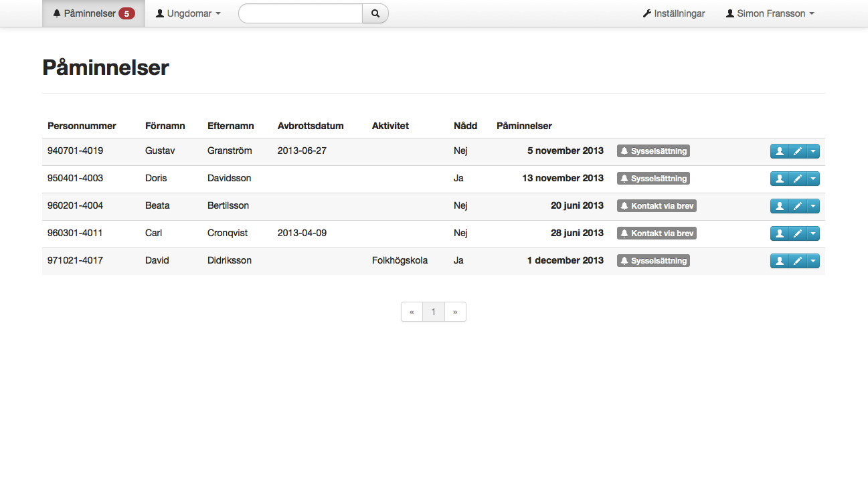Expand the Simon Fransson user menu
This screenshot has height=485, width=868.
coord(770,13)
